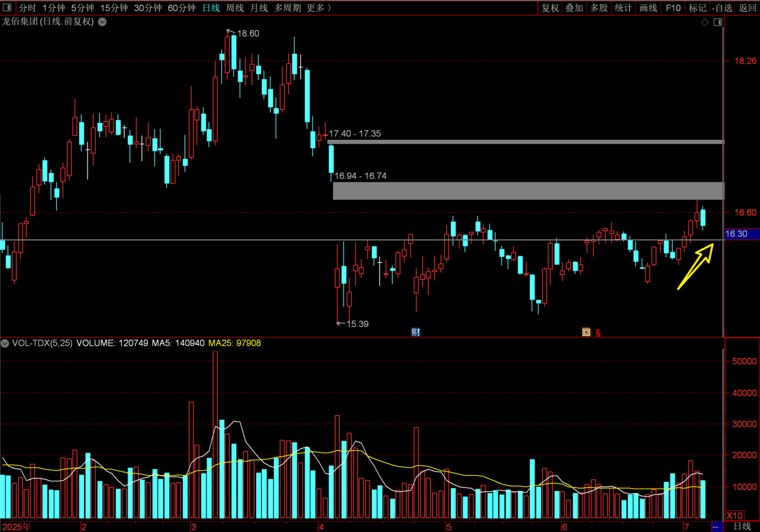The image size is (760, 532).
Task: Click month 3 on the time axis
Action: (194, 527)
